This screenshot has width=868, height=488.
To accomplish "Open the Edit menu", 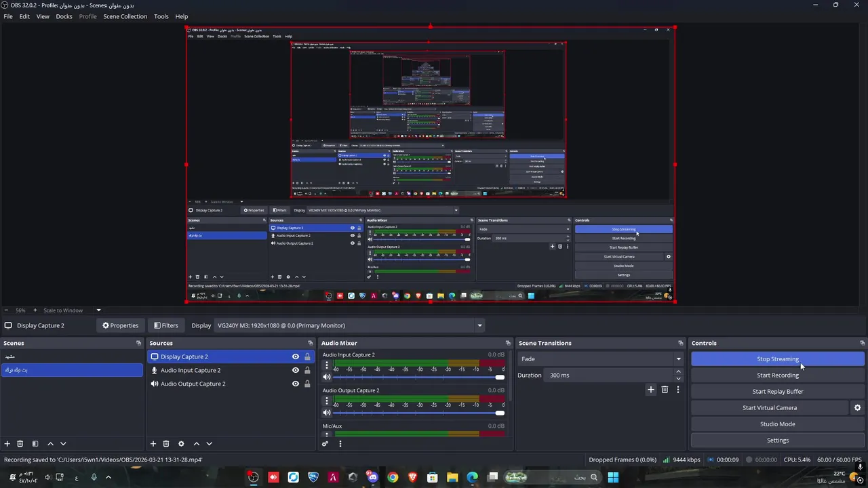I will 24,16.
